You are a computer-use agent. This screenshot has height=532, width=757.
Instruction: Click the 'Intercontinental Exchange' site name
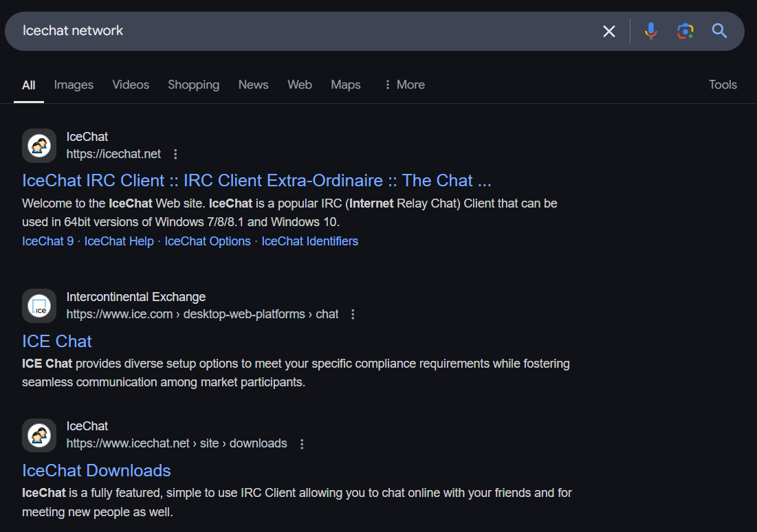tap(135, 297)
